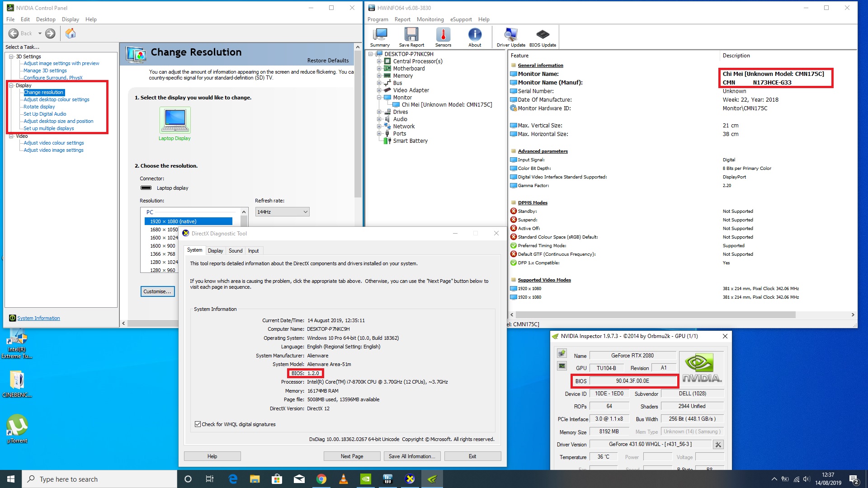Viewport: 868px width, 488px height.
Task: Click Save Report icon in HWiNFO
Action: tap(411, 37)
